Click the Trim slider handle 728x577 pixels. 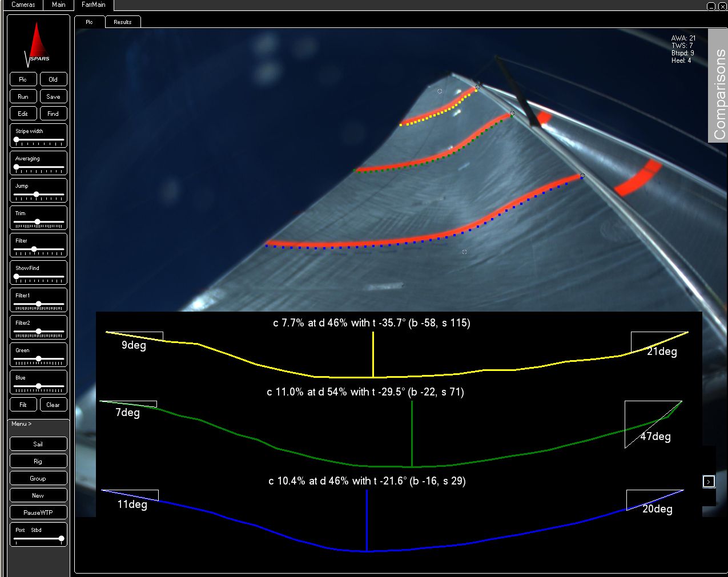point(38,222)
